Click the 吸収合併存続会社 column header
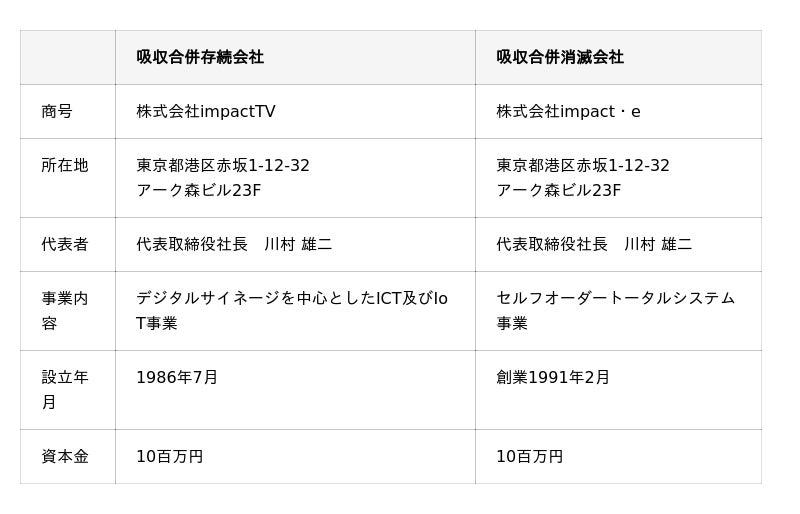 point(200,57)
